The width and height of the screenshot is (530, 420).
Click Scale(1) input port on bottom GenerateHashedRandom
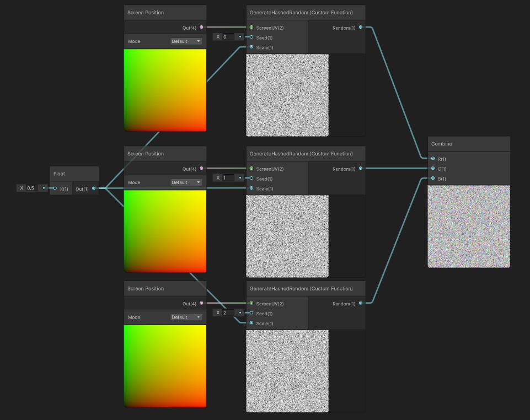251,323
